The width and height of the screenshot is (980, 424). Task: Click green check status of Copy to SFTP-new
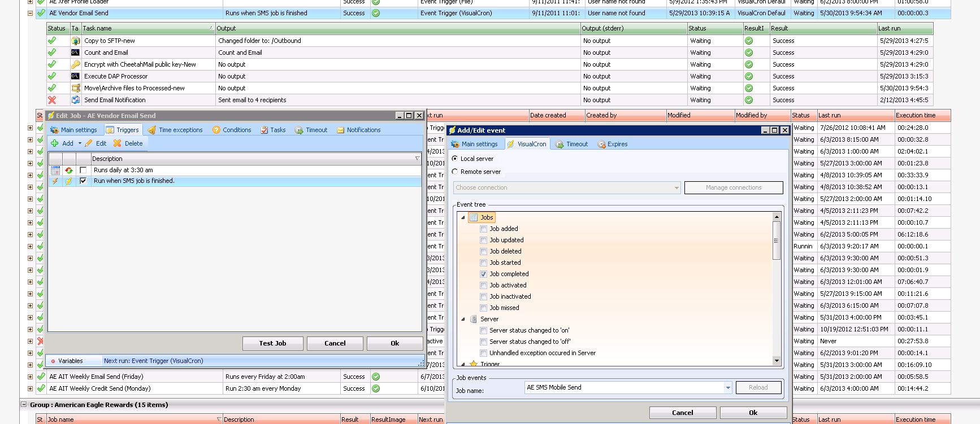(x=52, y=41)
